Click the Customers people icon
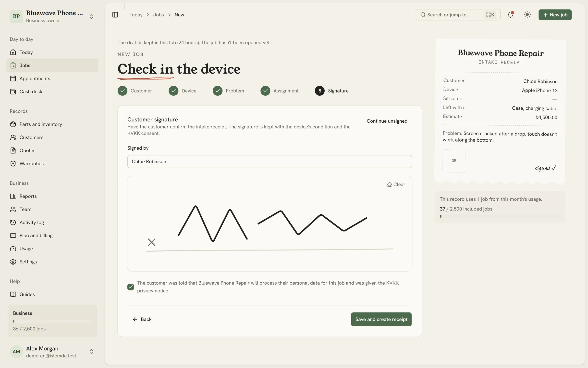Viewport: 588px width, 368px height. (13, 137)
